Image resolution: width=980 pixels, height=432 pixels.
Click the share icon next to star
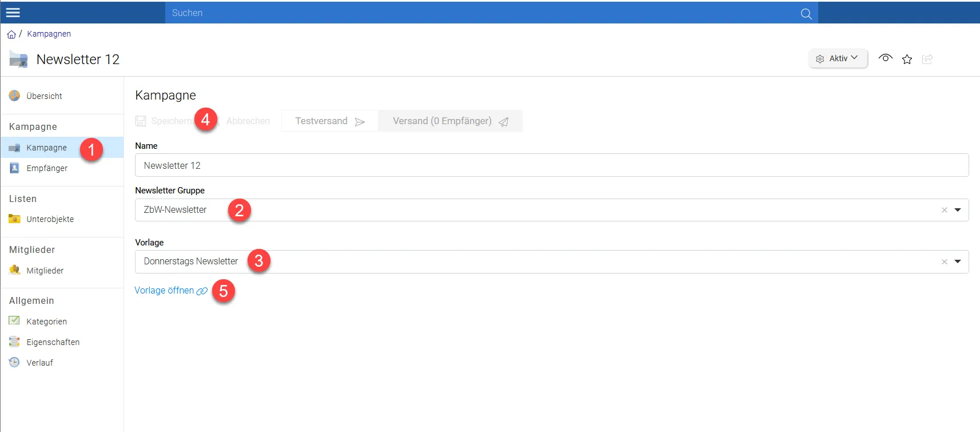click(x=927, y=59)
